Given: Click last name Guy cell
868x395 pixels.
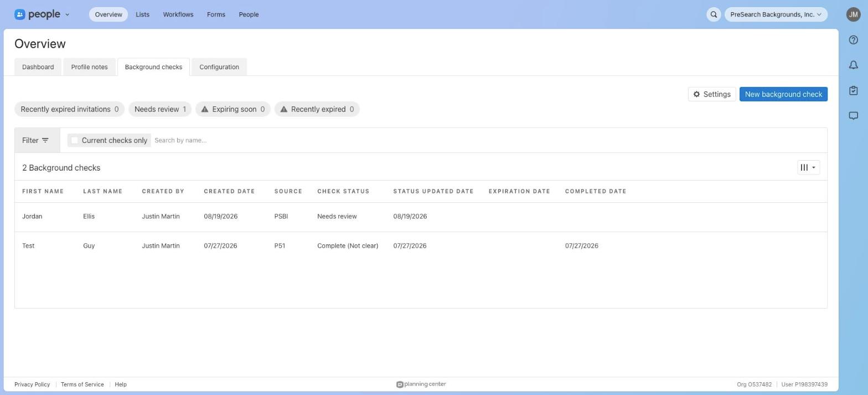Looking at the screenshot, I should [x=89, y=246].
